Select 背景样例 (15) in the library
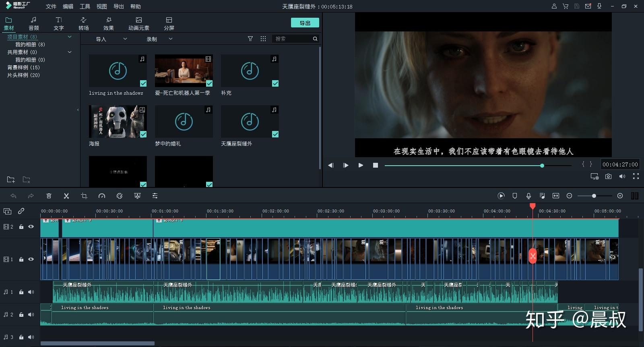Viewport: 644px width, 347px height. 23,67
